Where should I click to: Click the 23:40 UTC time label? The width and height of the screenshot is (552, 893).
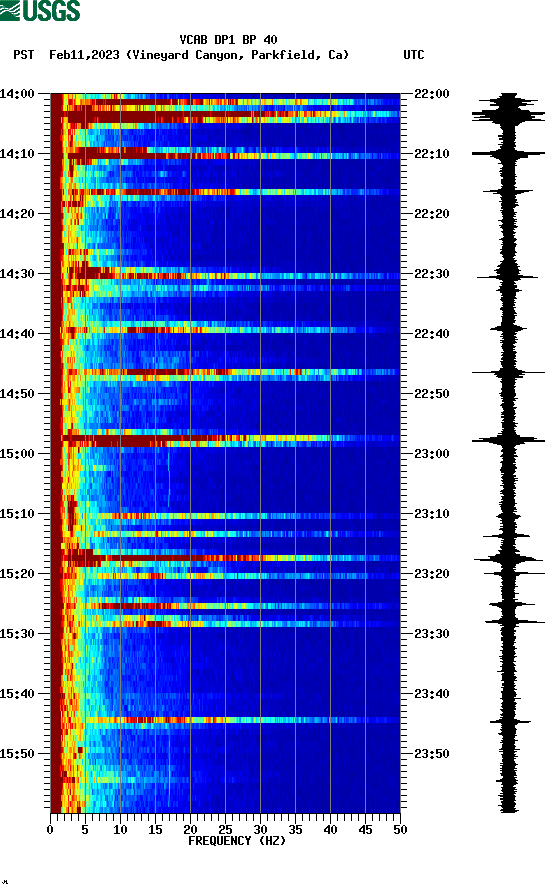pyautogui.click(x=432, y=694)
